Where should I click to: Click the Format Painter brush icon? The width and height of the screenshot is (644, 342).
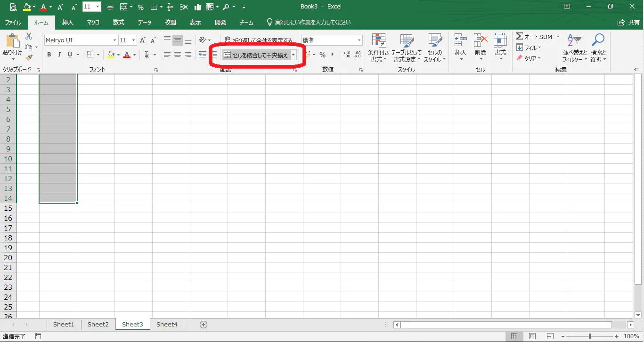click(29, 58)
